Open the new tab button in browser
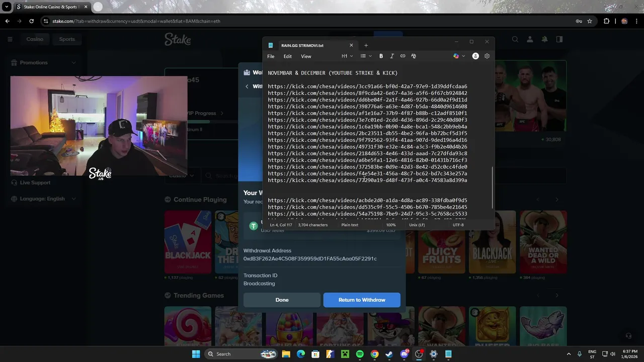This screenshot has height=362, width=644. [98, 7]
